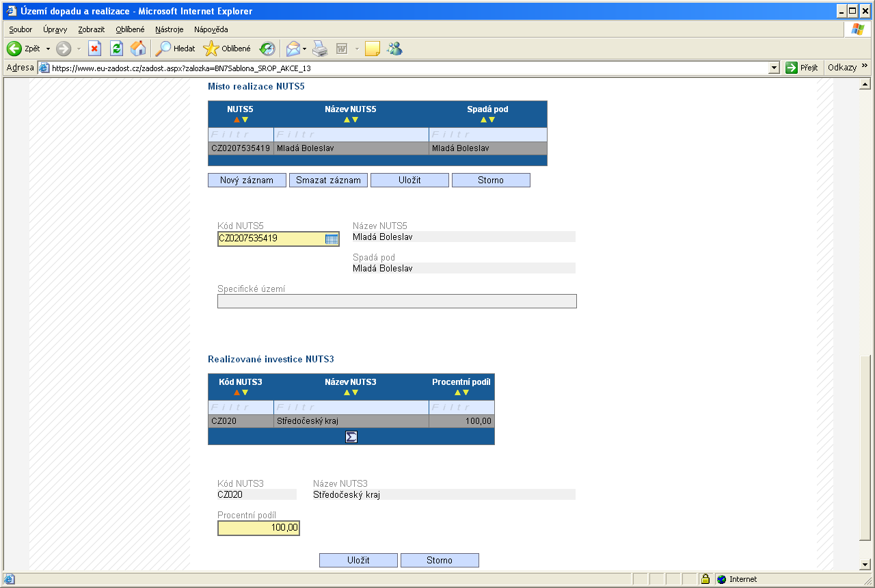Open the yellow note Discuss icon
875x588 pixels.
pyautogui.click(x=373, y=49)
